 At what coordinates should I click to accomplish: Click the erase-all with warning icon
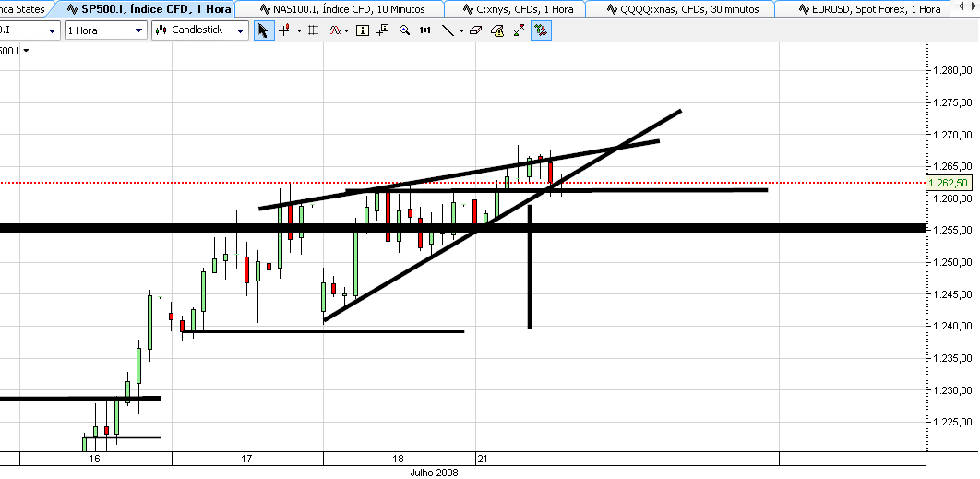coord(497,30)
